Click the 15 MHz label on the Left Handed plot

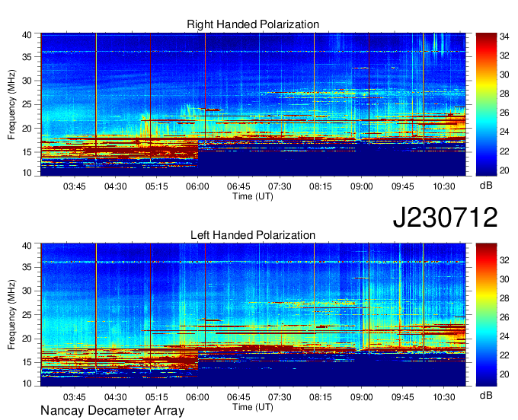click(x=27, y=363)
